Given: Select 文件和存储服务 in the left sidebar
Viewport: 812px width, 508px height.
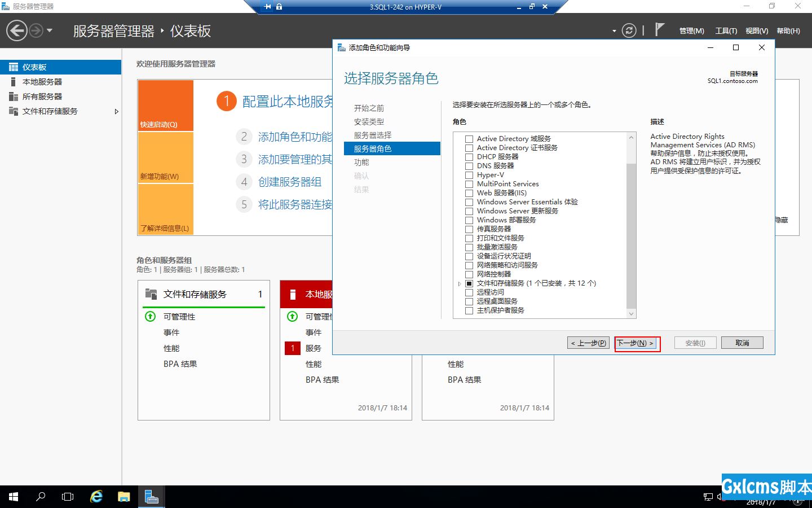Looking at the screenshot, I should click(61, 111).
